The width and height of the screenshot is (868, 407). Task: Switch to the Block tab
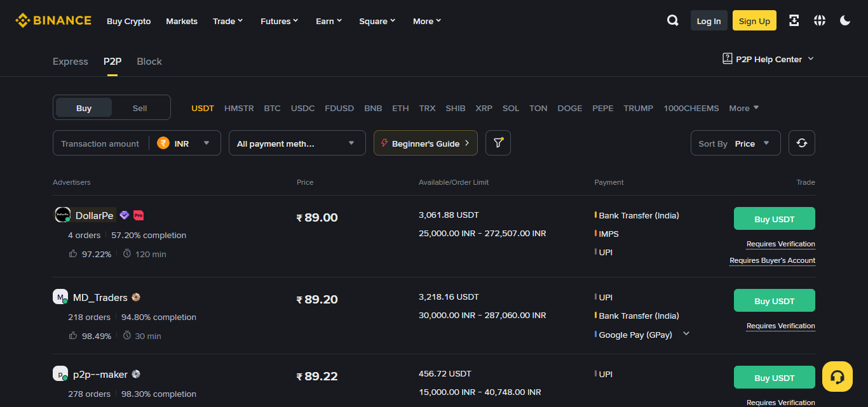[x=149, y=62]
